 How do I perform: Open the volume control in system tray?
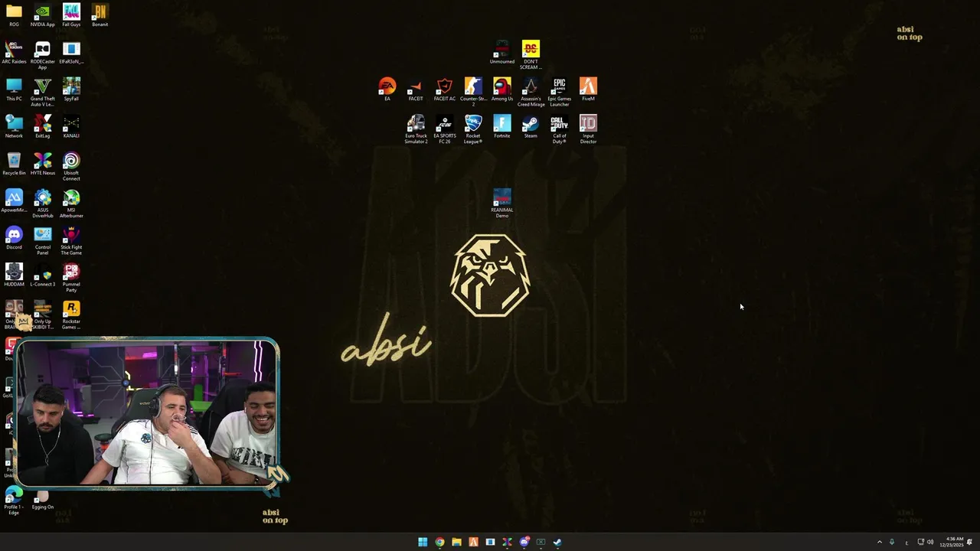pyautogui.click(x=930, y=542)
